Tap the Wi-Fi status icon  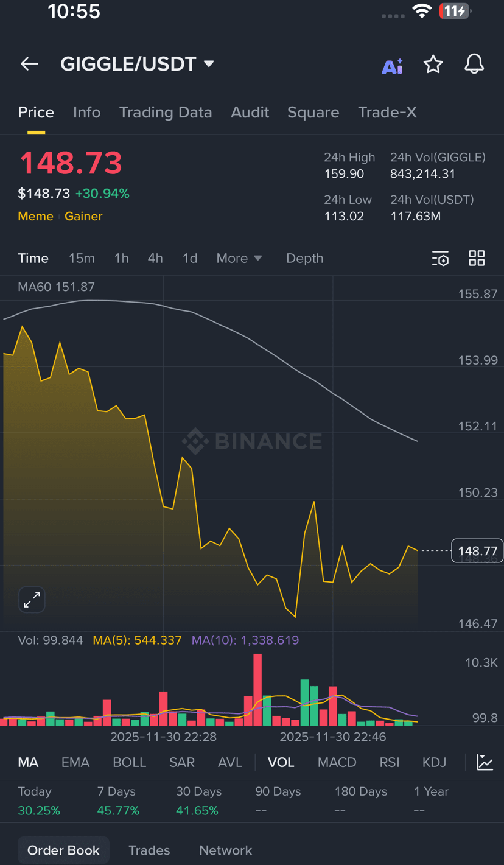pyautogui.click(x=421, y=11)
